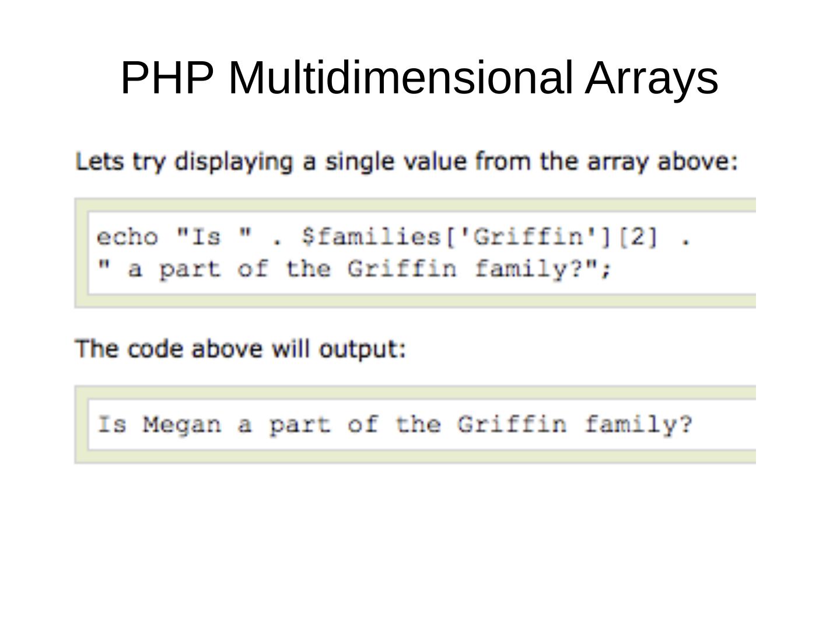Click the echo keyword in the code
Screen dimensions: 840x630
coord(127,237)
